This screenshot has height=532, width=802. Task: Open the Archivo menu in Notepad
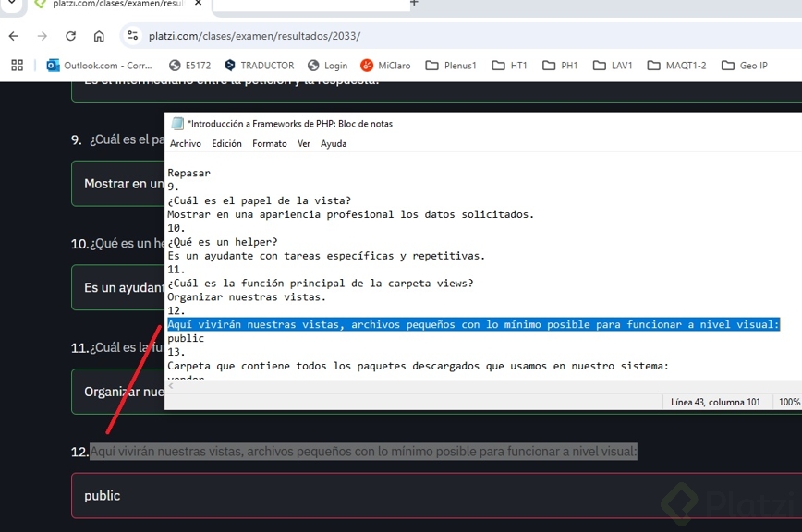coord(186,143)
